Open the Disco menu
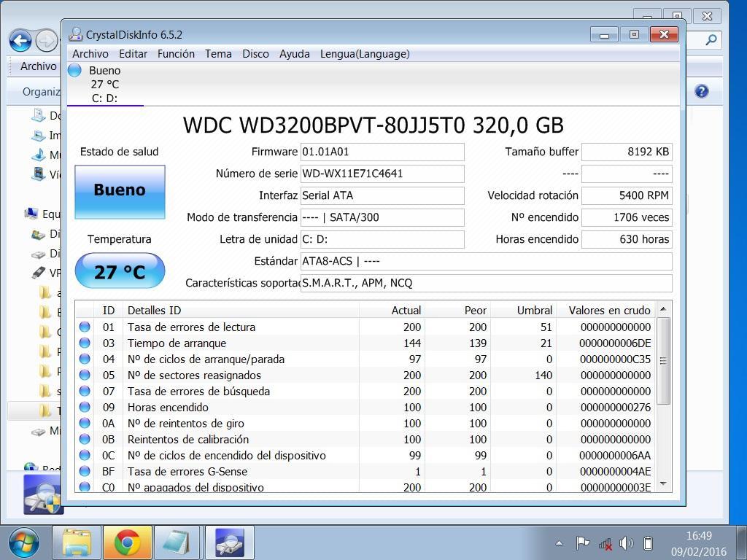This screenshot has height=560, width=747. pos(255,54)
